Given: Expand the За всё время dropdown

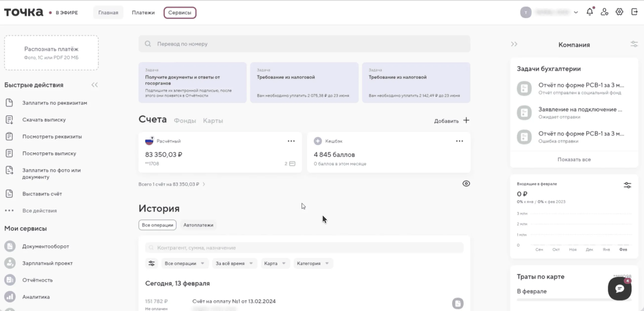Looking at the screenshot, I should click(234, 263).
